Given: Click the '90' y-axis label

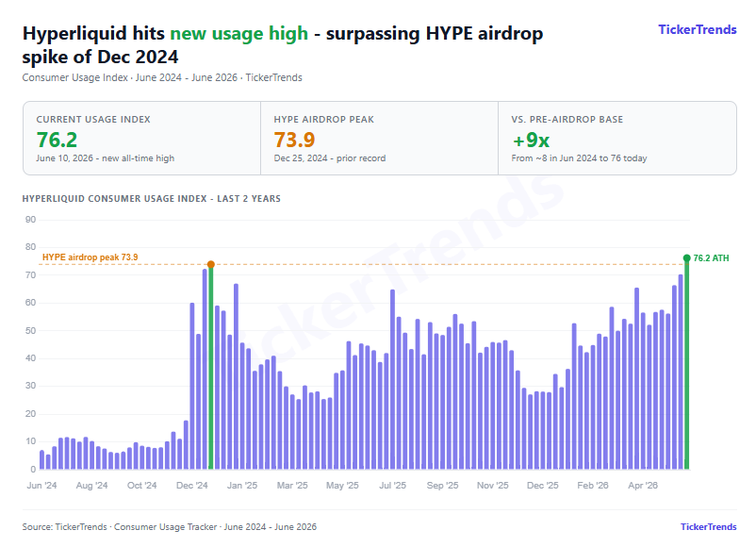Looking at the screenshot, I should 30,220.
